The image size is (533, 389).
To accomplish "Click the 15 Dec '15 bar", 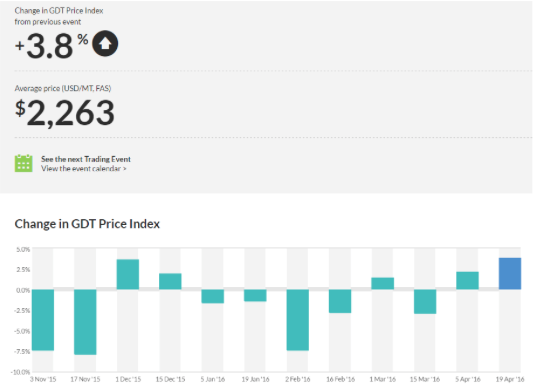I will [170, 281].
